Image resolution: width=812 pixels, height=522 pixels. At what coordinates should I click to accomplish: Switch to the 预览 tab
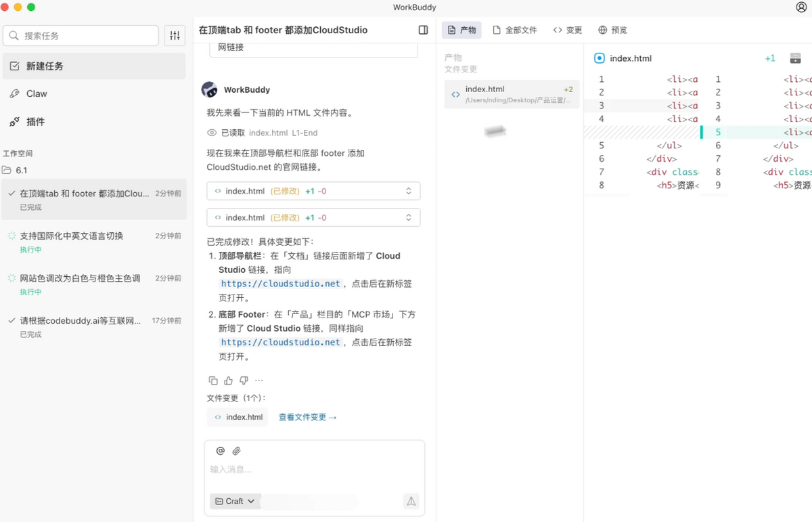click(x=612, y=30)
